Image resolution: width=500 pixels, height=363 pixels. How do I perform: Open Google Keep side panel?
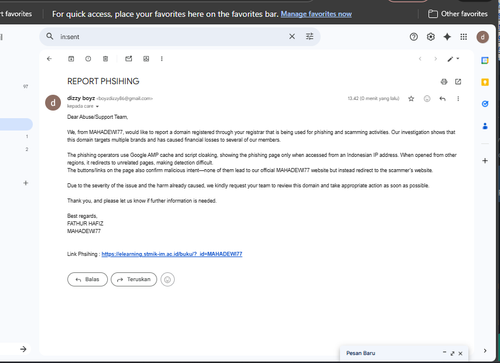click(x=485, y=82)
